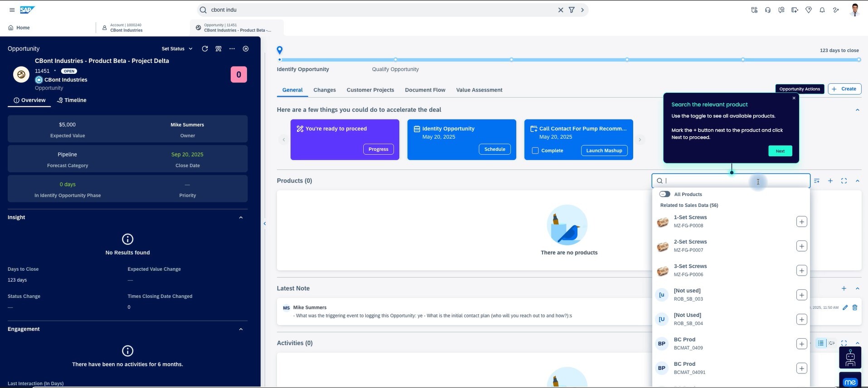The image size is (868, 388).
Task: Collapse the Insight section
Action: 241,217
